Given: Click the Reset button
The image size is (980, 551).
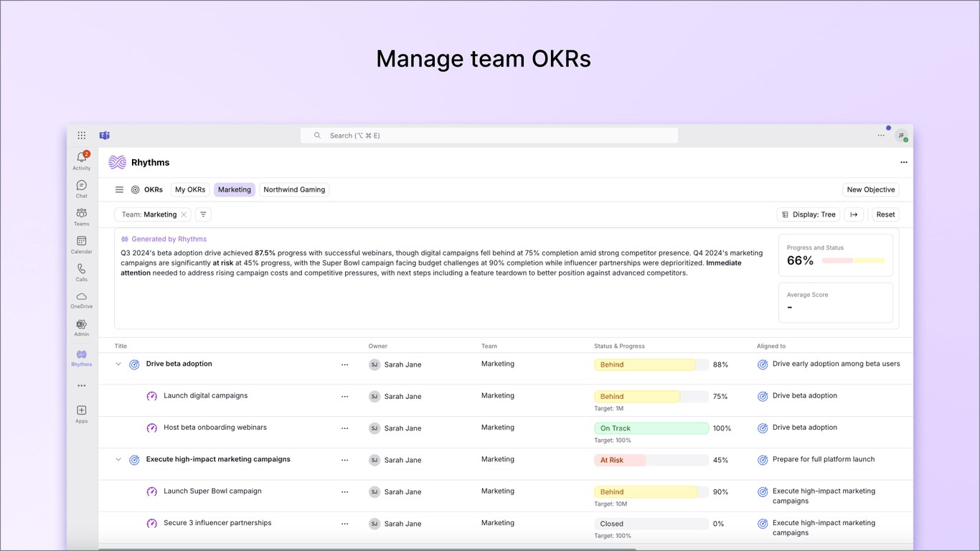Looking at the screenshot, I should [885, 215].
